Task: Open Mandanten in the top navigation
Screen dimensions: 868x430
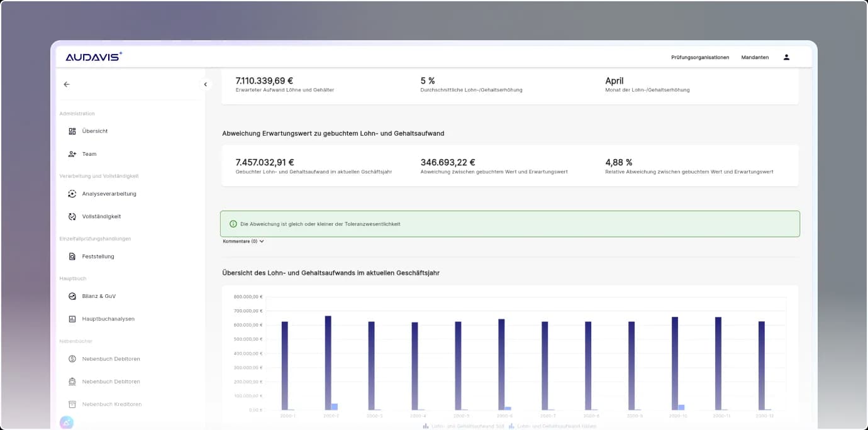Action: (755, 57)
